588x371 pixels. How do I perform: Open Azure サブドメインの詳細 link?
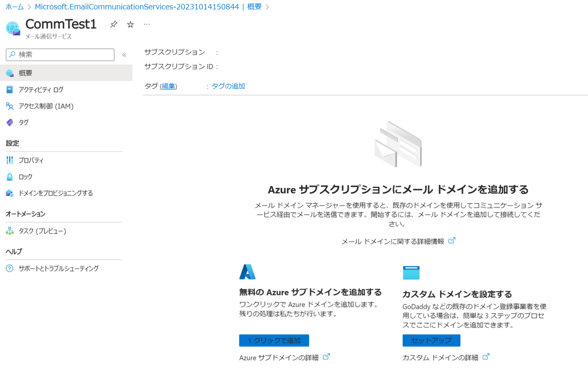279,357
